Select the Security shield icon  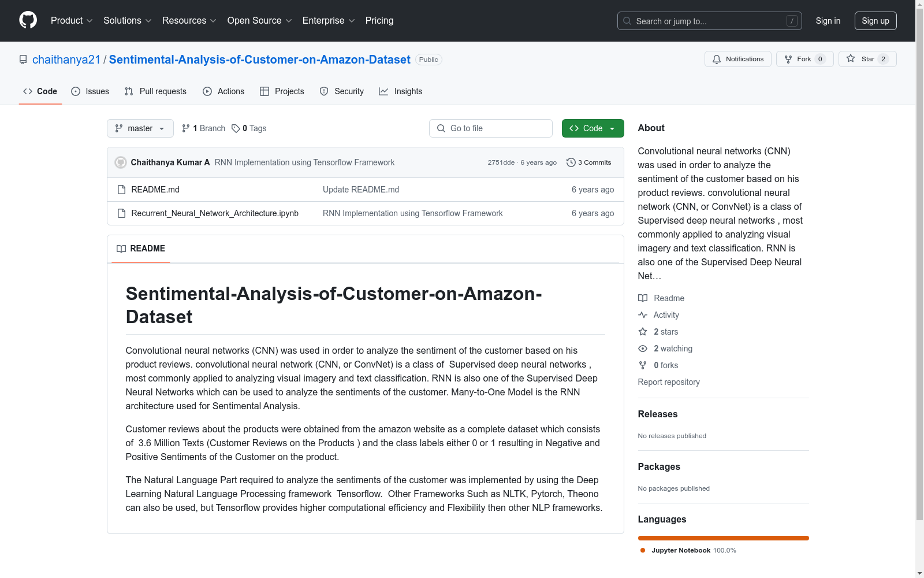(323, 91)
